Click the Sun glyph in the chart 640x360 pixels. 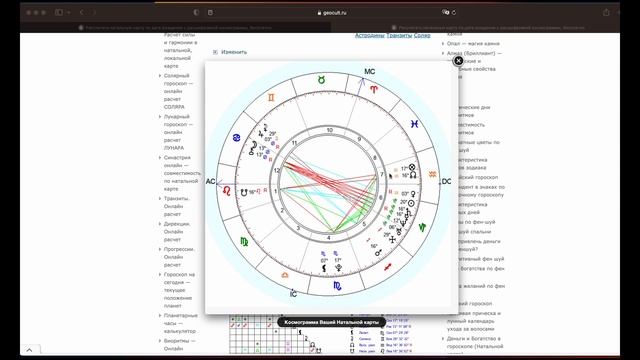(x=411, y=203)
